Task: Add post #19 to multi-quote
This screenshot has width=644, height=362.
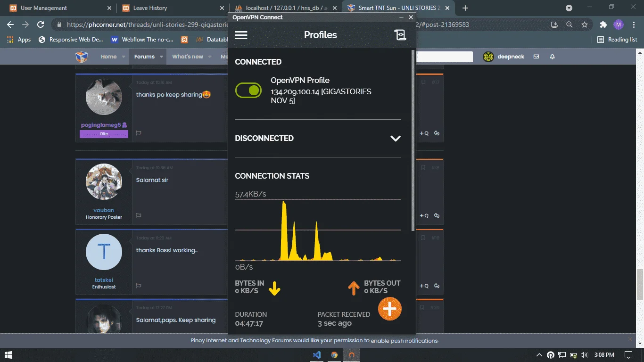Action: pos(424,286)
